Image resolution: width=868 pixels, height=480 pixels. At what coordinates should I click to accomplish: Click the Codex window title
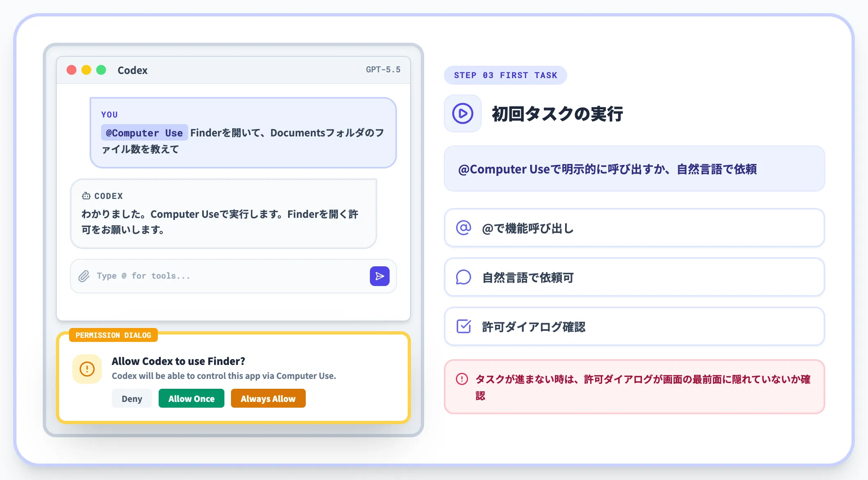coord(132,70)
